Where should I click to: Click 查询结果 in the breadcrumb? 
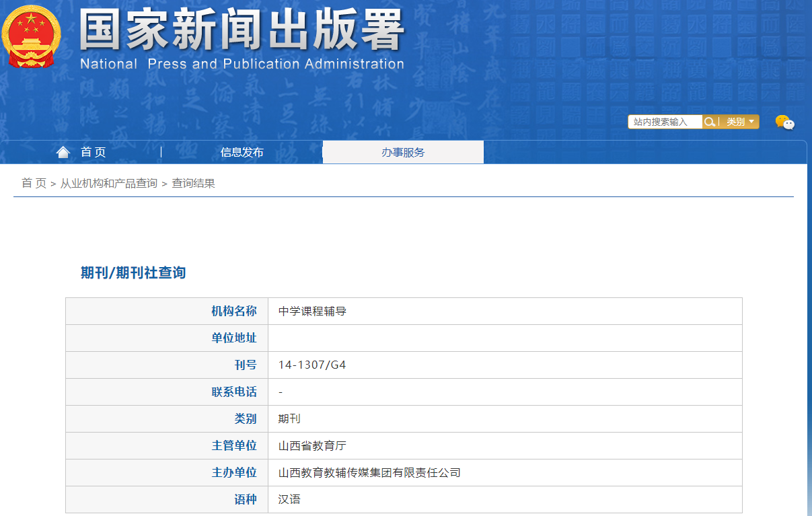(194, 183)
